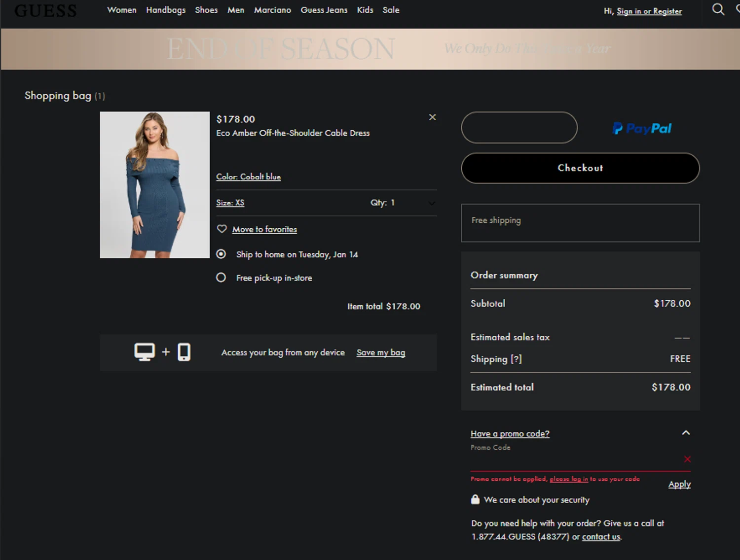Open the Marciano menu

[272, 10]
